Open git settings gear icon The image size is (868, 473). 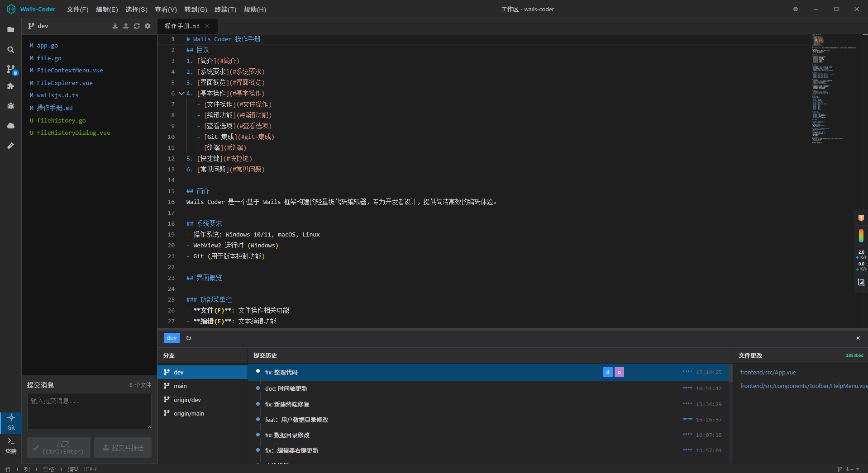pyautogui.click(x=148, y=26)
